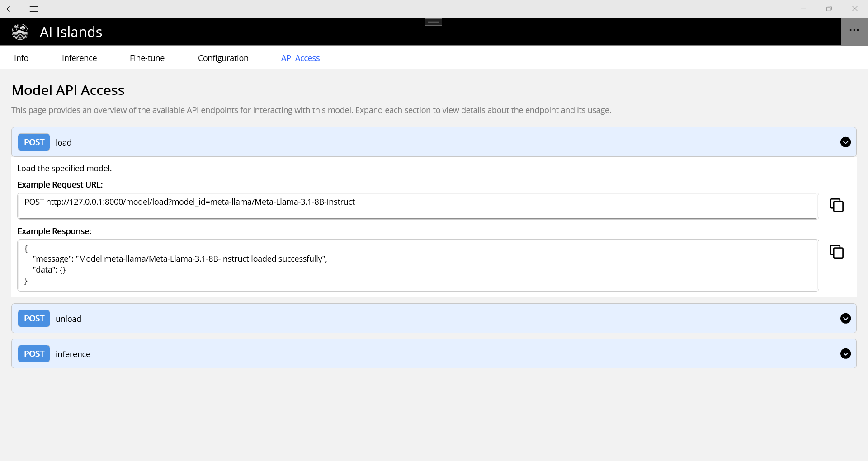Copy the example response JSON
This screenshot has height=461, width=868.
pyautogui.click(x=837, y=252)
